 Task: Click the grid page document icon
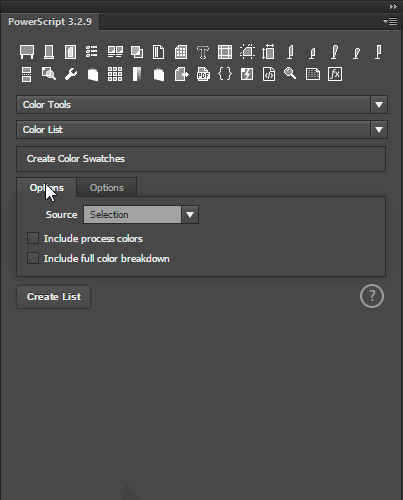(x=181, y=52)
